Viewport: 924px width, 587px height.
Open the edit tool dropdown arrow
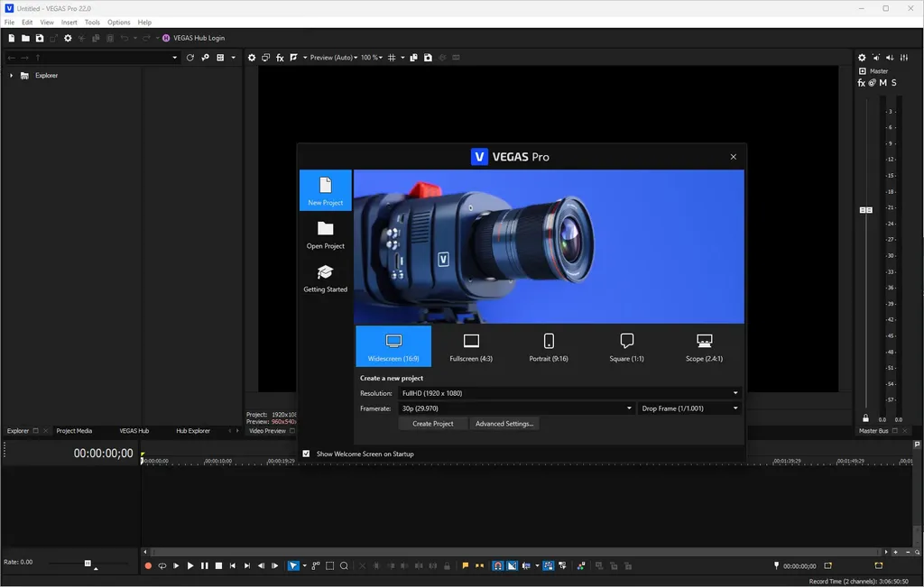coord(304,565)
